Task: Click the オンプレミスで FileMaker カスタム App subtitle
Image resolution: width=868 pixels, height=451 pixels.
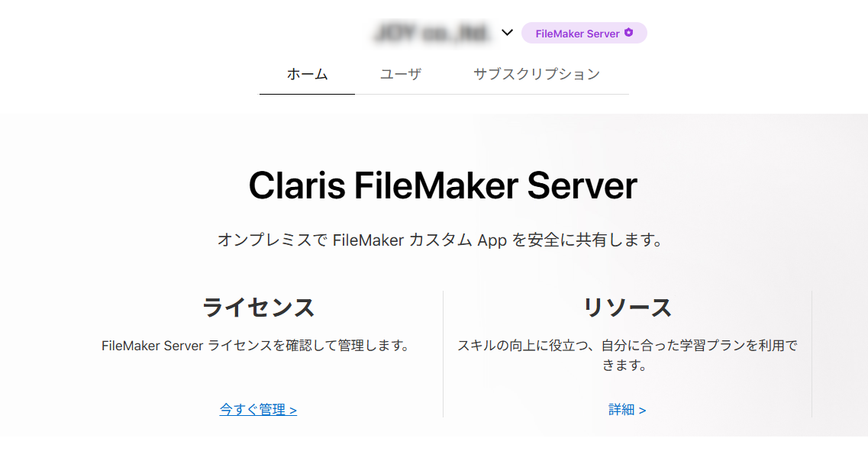Action: pos(440,240)
